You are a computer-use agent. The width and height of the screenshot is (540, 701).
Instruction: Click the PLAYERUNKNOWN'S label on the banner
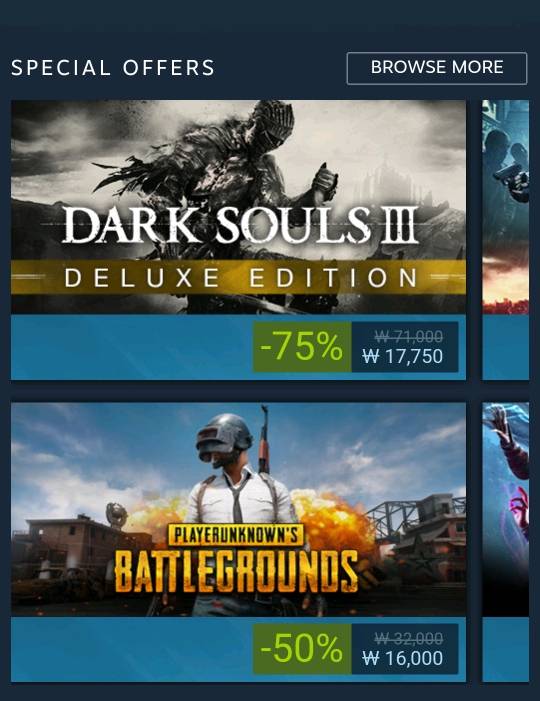pyautogui.click(x=236, y=535)
